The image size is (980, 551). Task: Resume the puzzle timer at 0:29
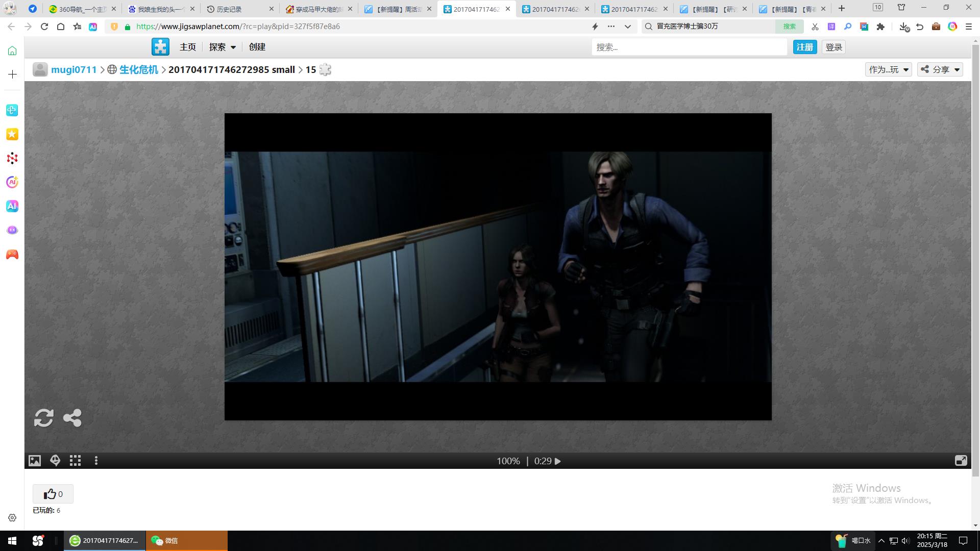click(558, 461)
